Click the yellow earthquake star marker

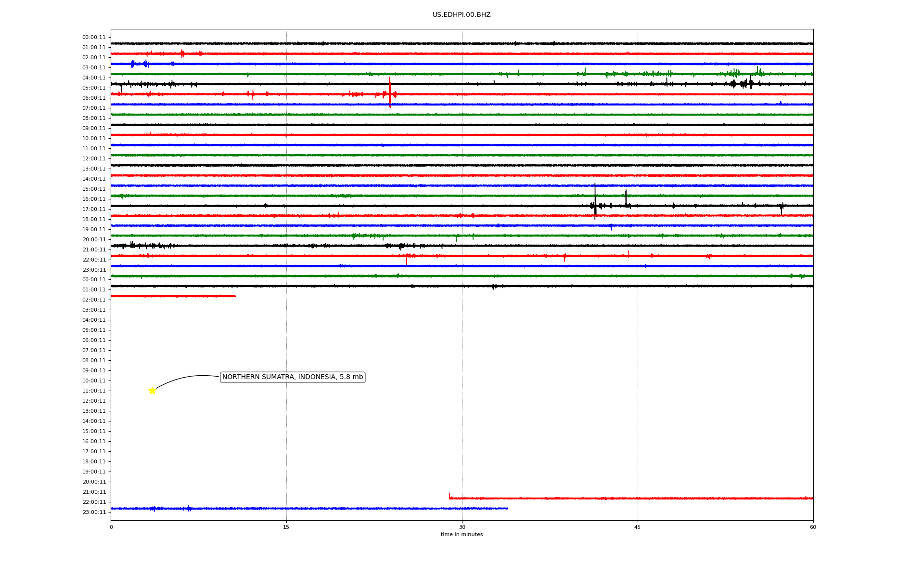pos(152,391)
